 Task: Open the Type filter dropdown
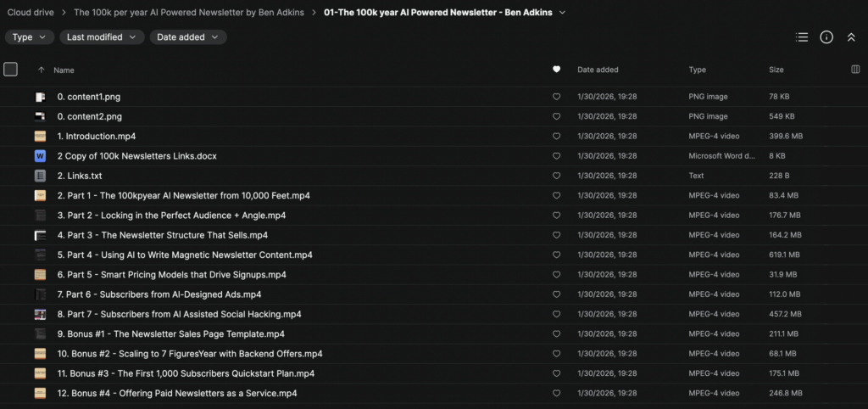30,37
